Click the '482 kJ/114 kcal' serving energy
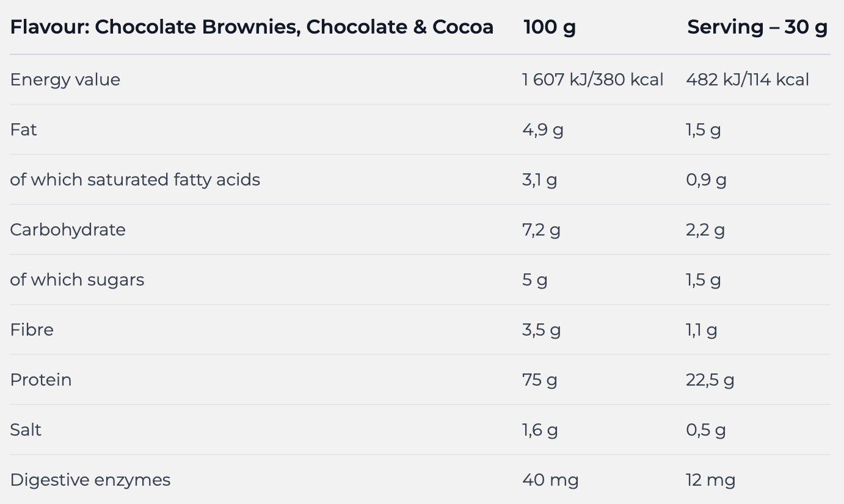This screenshot has height=504, width=844. [748, 79]
